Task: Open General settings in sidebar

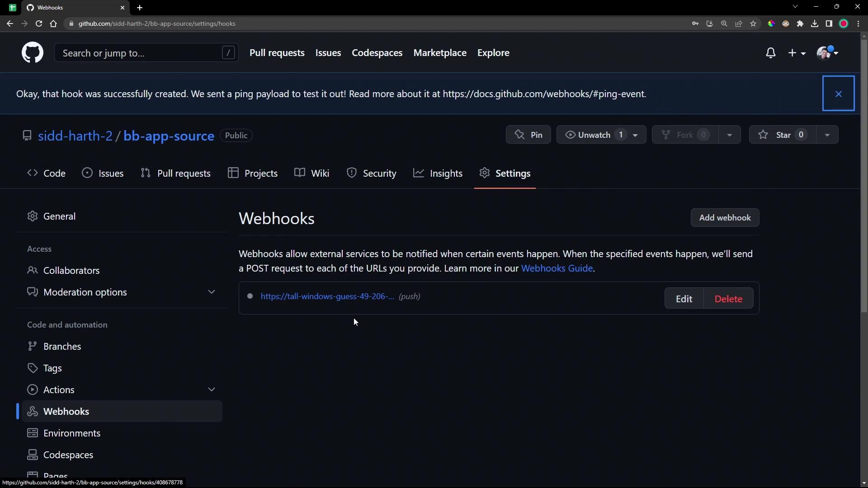Action: tap(122, 216)
